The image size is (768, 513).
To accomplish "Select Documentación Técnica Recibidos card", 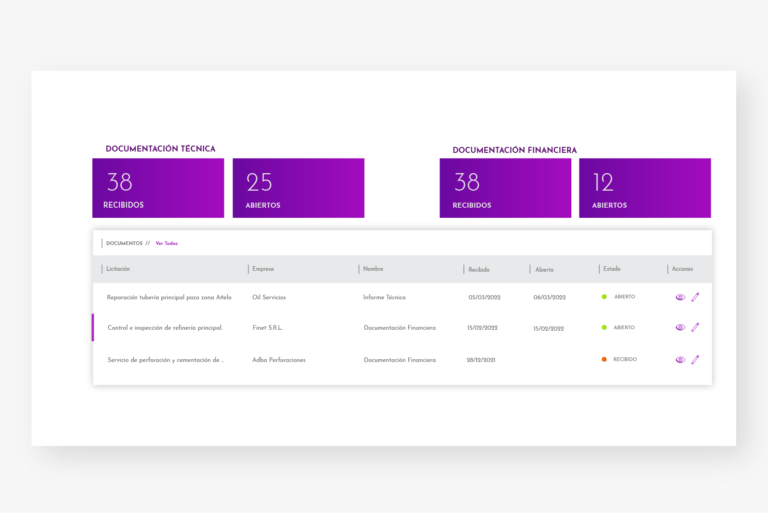I will 158,188.
